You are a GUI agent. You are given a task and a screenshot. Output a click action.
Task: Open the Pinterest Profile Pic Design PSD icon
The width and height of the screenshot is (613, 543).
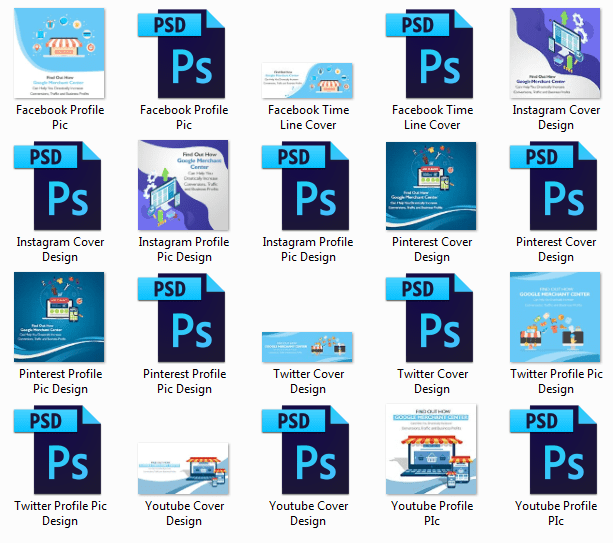[184, 317]
